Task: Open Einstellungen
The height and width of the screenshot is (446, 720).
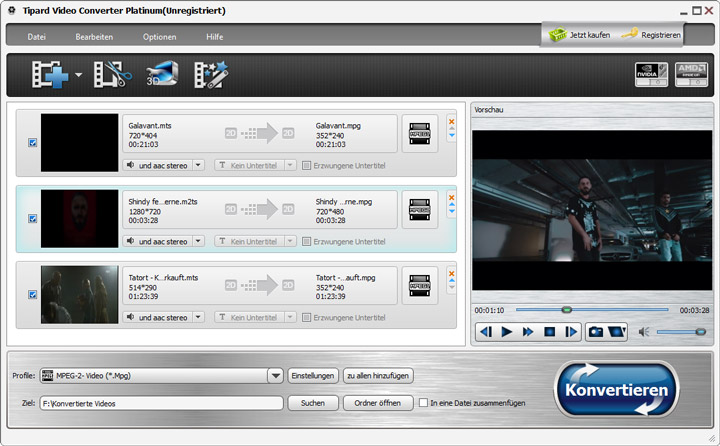Action: tap(313, 376)
